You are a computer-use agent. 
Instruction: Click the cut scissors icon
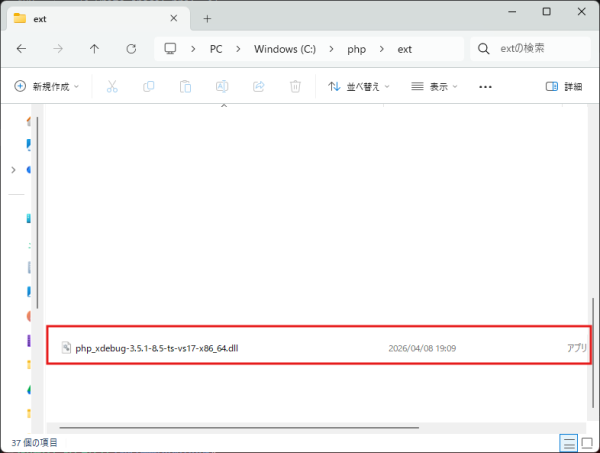(112, 86)
